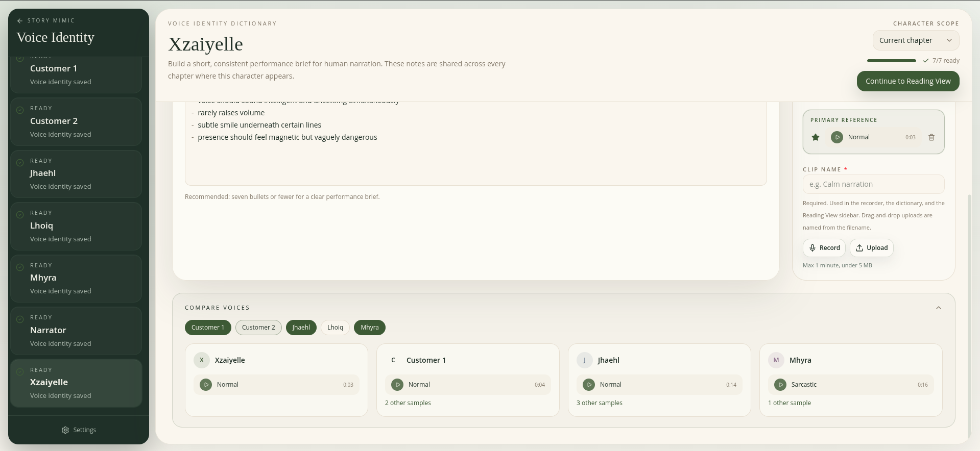Click ready check icon for Jhaehl
Screen dimensions: 980x451
pos(20,163)
